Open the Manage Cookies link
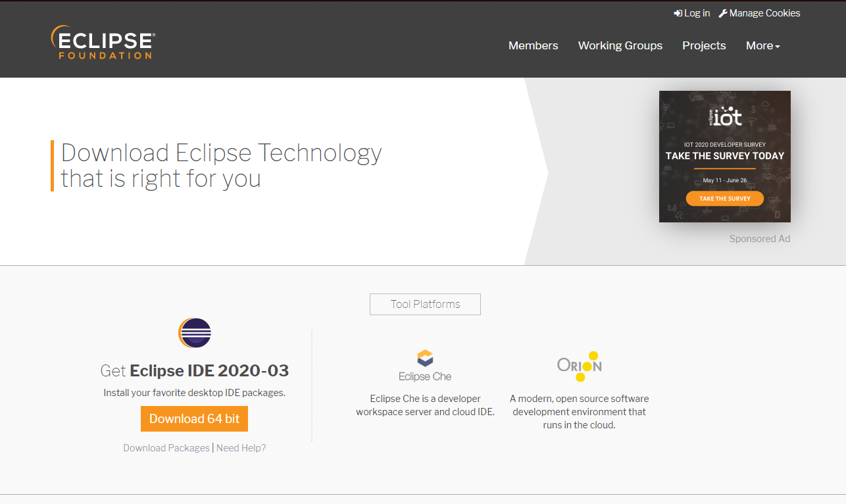The image size is (846, 504). point(764,13)
